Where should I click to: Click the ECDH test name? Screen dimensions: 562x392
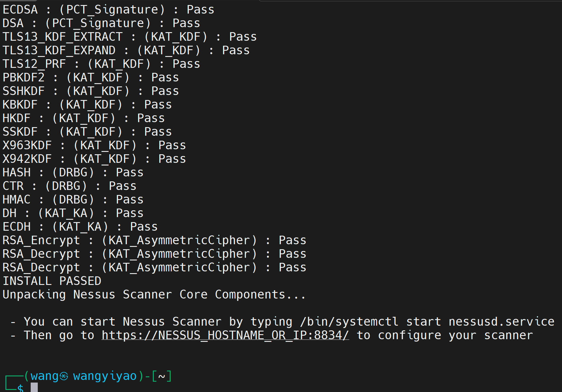(17, 227)
